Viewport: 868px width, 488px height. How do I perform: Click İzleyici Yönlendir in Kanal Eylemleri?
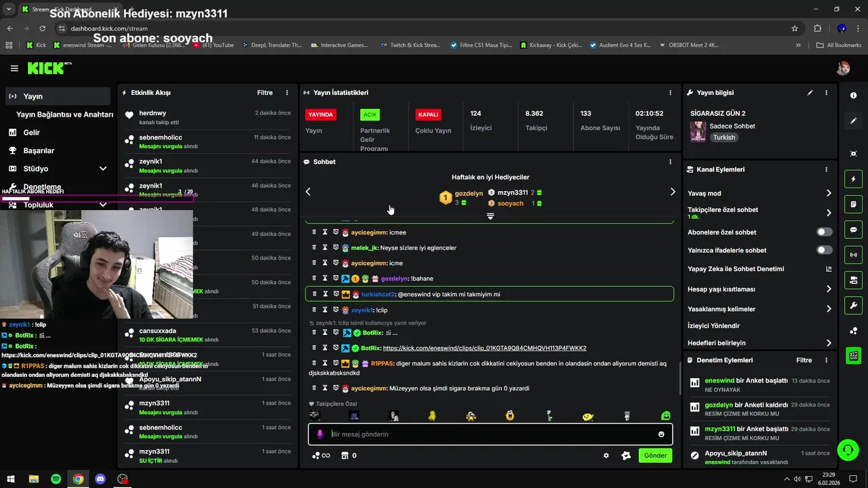713,326
